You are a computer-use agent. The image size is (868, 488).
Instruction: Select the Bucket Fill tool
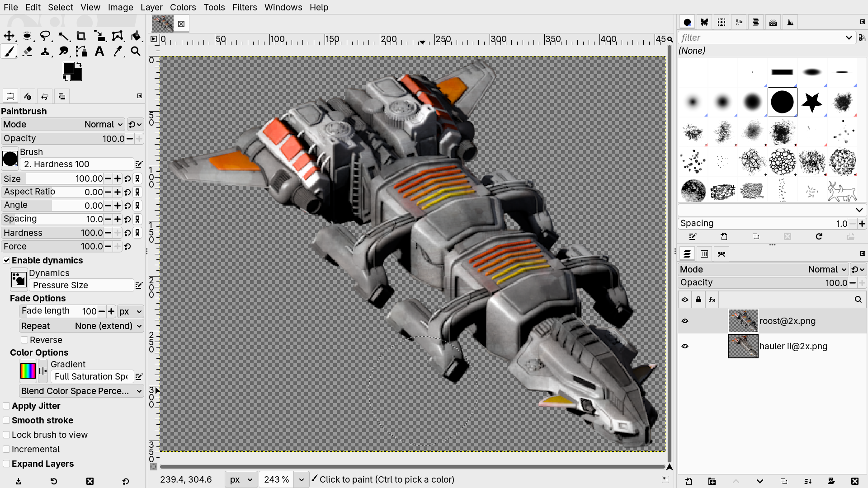click(x=136, y=36)
